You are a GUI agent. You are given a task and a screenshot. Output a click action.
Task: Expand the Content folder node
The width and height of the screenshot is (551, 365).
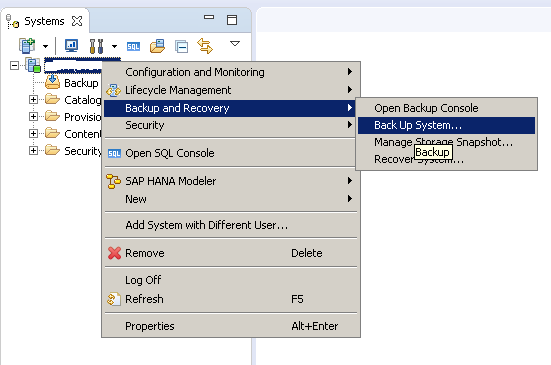[33, 133]
